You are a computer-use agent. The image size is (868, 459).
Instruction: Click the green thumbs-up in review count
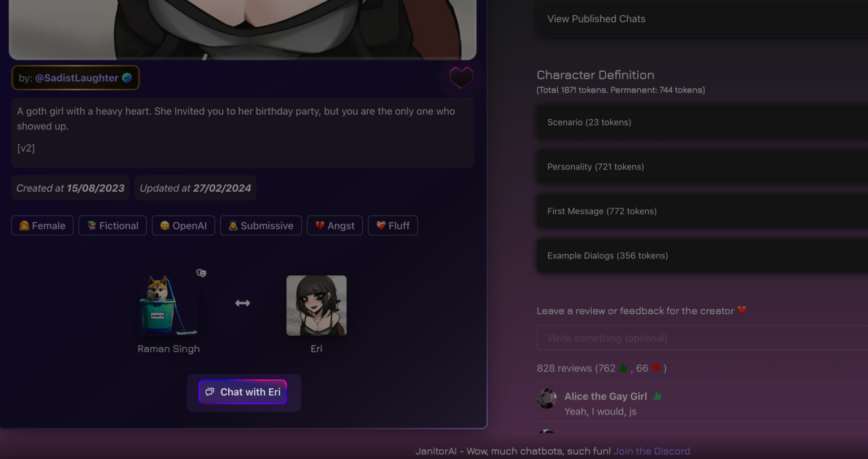(623, 368)
